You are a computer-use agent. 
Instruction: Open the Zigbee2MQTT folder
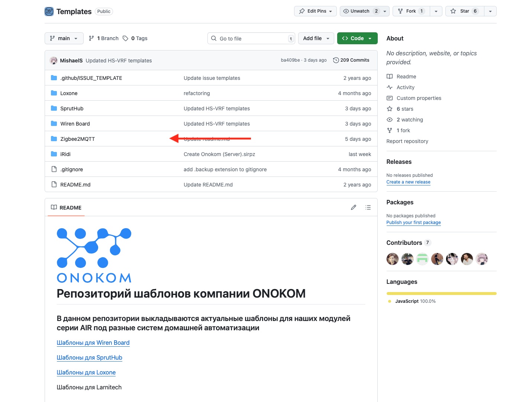(x=77, y=139)
